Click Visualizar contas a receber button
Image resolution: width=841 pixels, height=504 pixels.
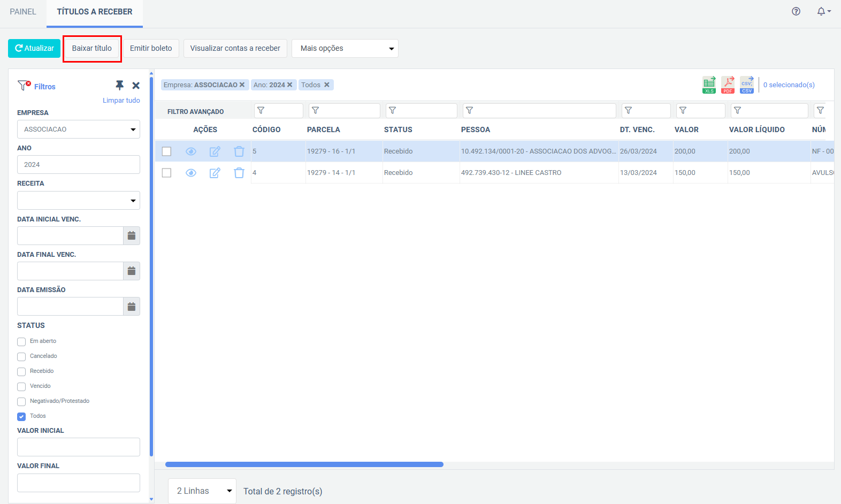[235, 48]
